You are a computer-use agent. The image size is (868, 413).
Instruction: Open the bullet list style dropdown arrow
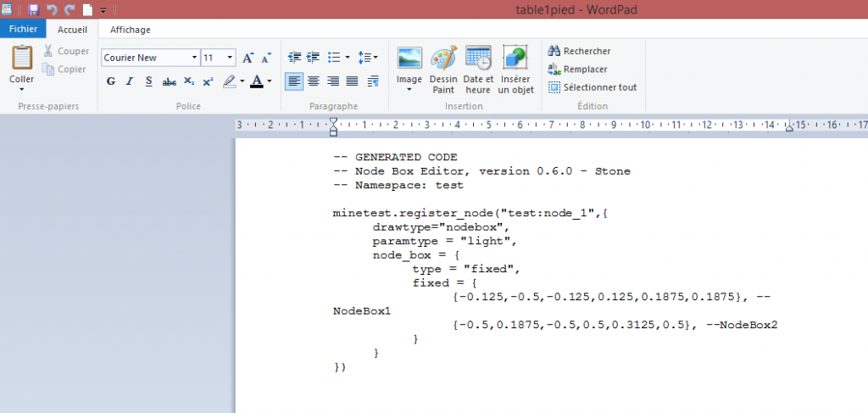[x=347, y=57]
